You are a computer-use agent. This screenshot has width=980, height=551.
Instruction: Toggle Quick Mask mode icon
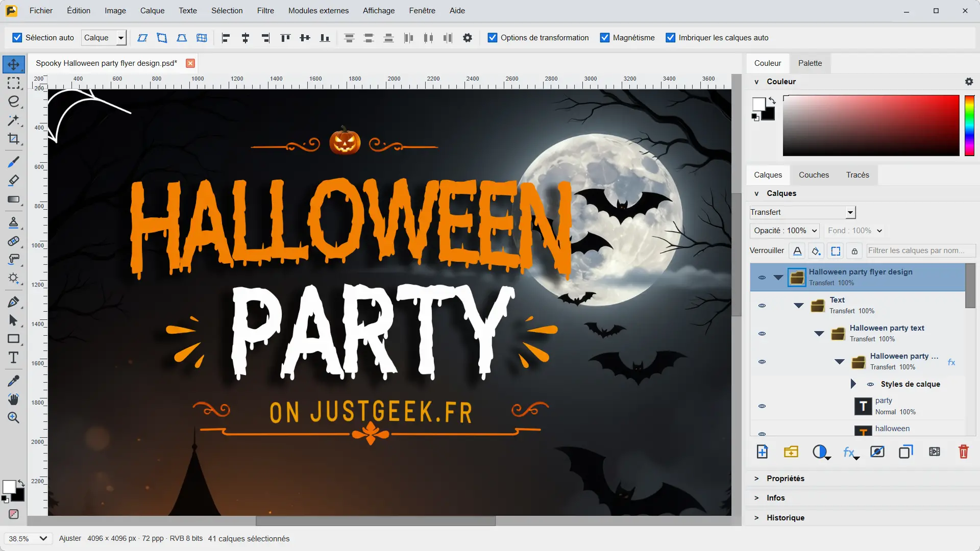tap(14, 514)
